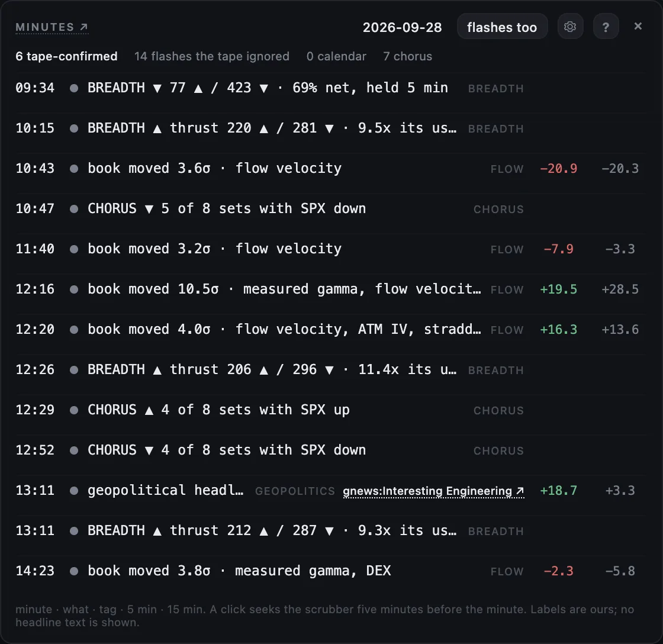Click the FLOW tag on the 14:23 row
Image resolution: width=663 pixels, height=644 pixels.
pos(507,572)
